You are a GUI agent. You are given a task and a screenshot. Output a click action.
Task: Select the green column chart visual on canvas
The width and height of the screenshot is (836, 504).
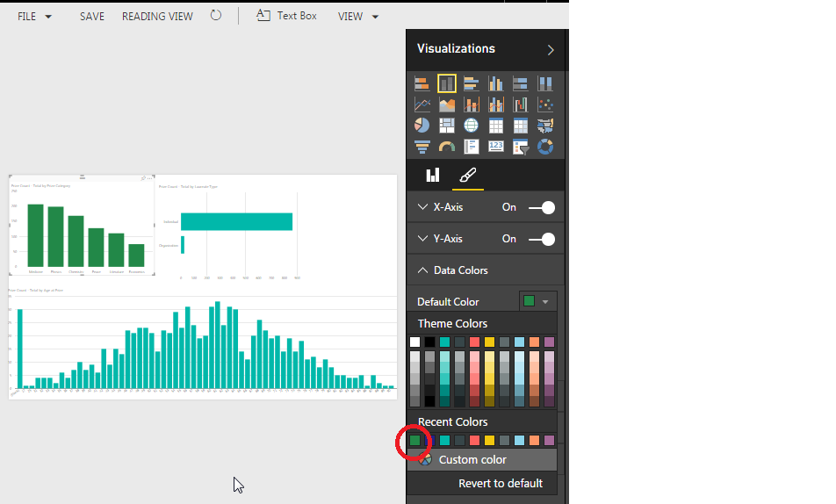(x=83, y=225)
